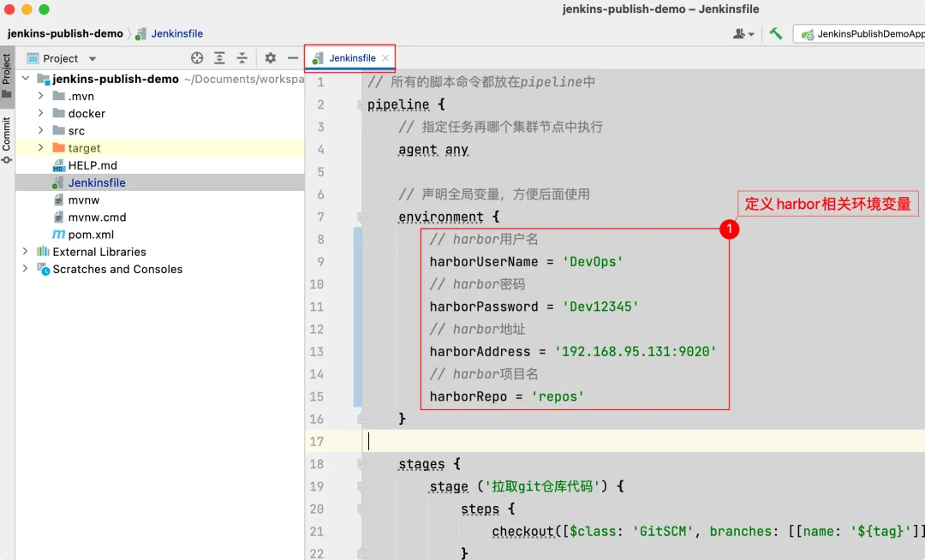Open JenkinsPublishDemoApp run configuration selector
The height and width of the screenshot is (560, 925).
pos(862,33)
